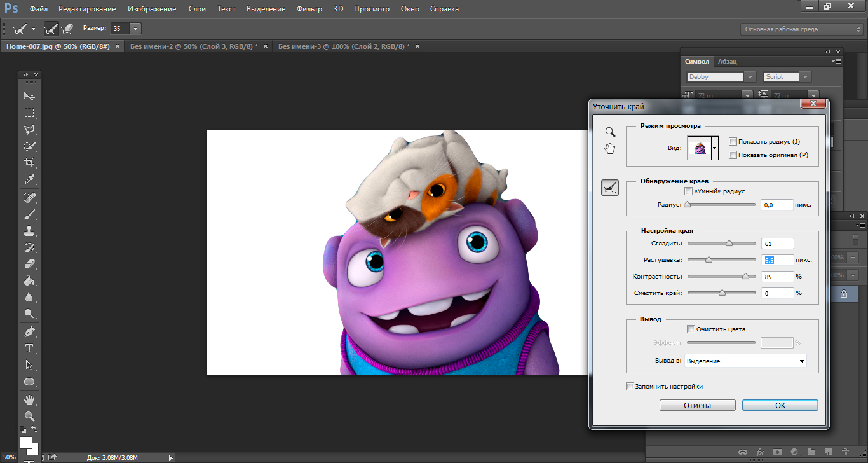Viewport: 868px width, 463px height.
Task: Pick the Rectangular Marquee tool
Action: [29, 113]
